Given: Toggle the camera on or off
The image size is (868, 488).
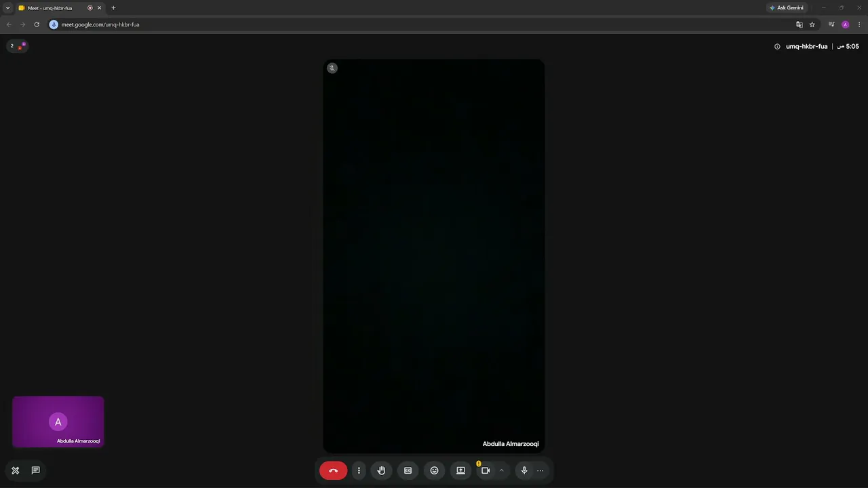Looking at the screenshot, I should pos(486,470).
